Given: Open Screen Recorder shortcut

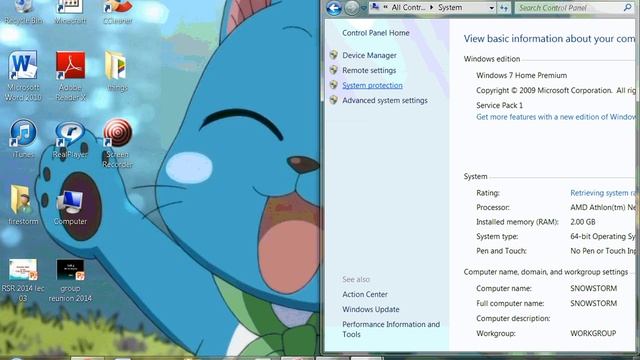Looking at the screenshot, I should tap(118, 143).
